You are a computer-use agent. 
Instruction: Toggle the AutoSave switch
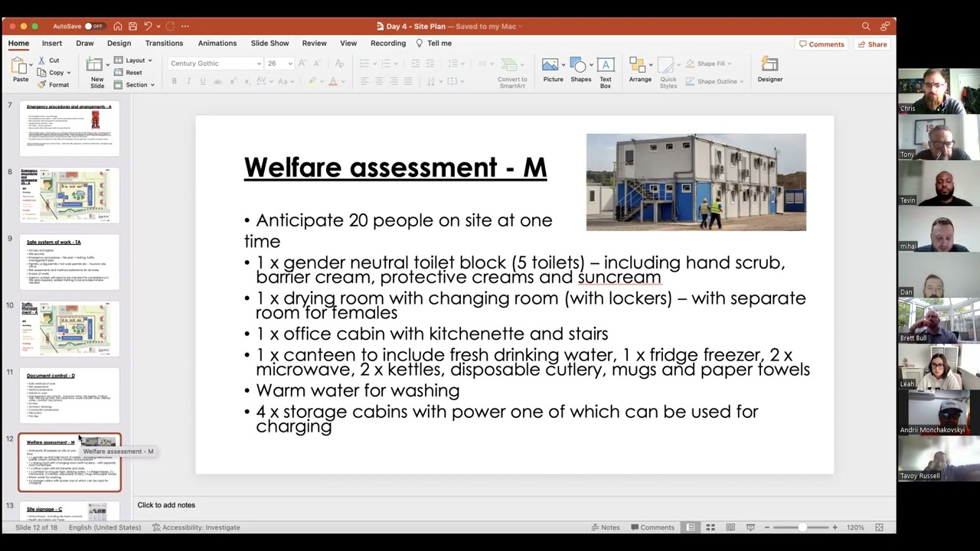94,26
